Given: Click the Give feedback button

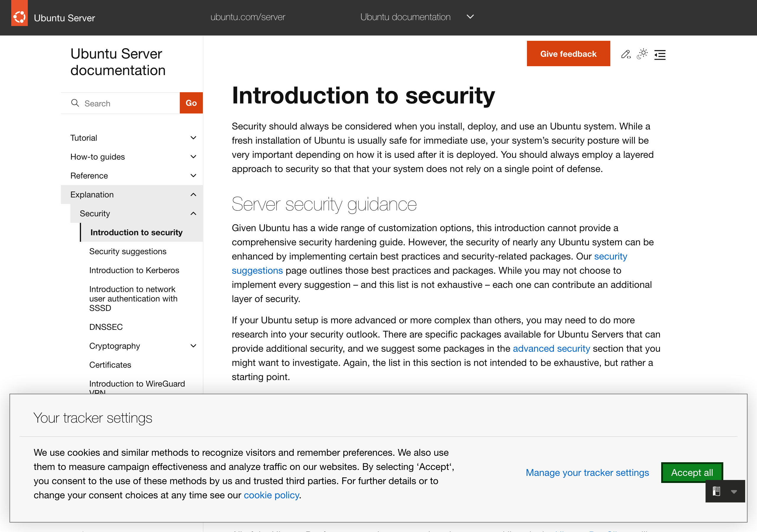Looking at the screenshot, I should pos(568,53).
